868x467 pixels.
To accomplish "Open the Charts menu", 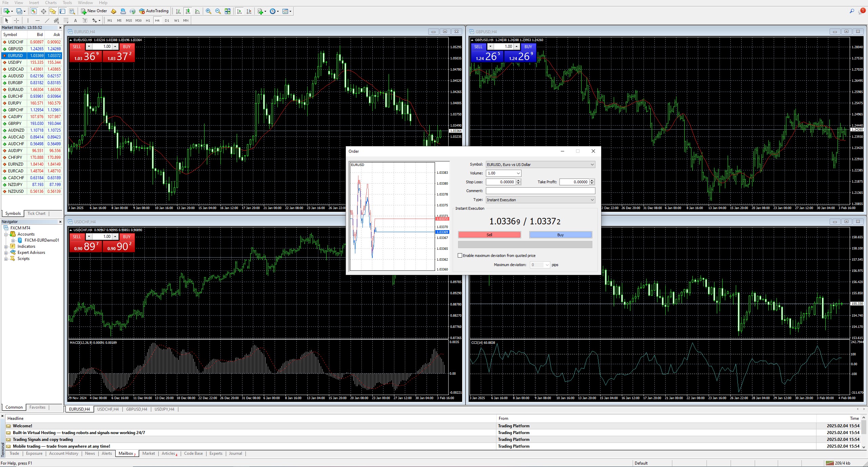I will click(x=51, y=3).
